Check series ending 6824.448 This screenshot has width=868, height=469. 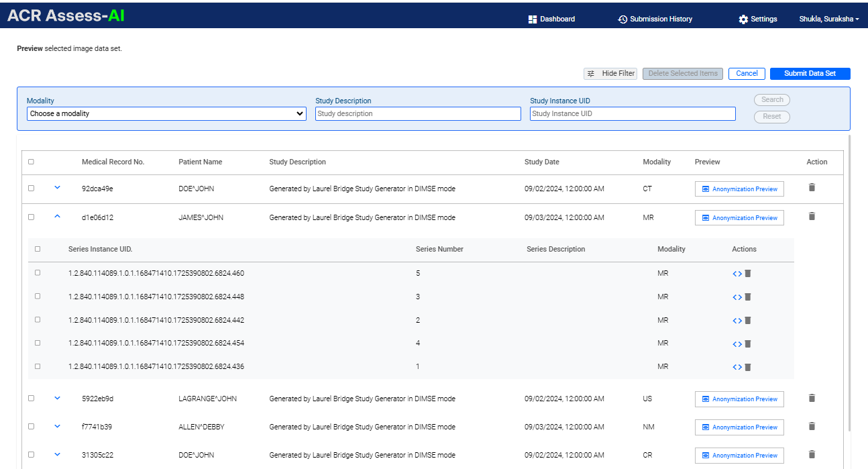pyautogui.click(x=38, y=296)
